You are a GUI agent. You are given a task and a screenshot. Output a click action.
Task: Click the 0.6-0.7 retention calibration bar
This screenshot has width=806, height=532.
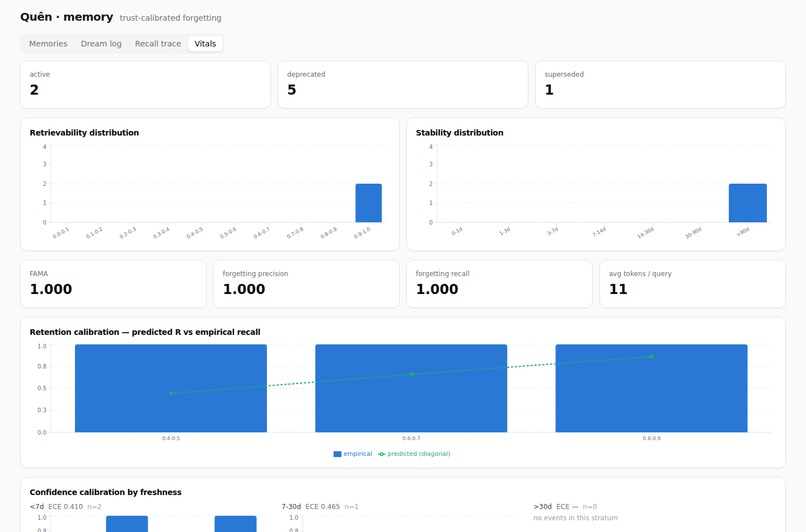(x=411, y=389)
